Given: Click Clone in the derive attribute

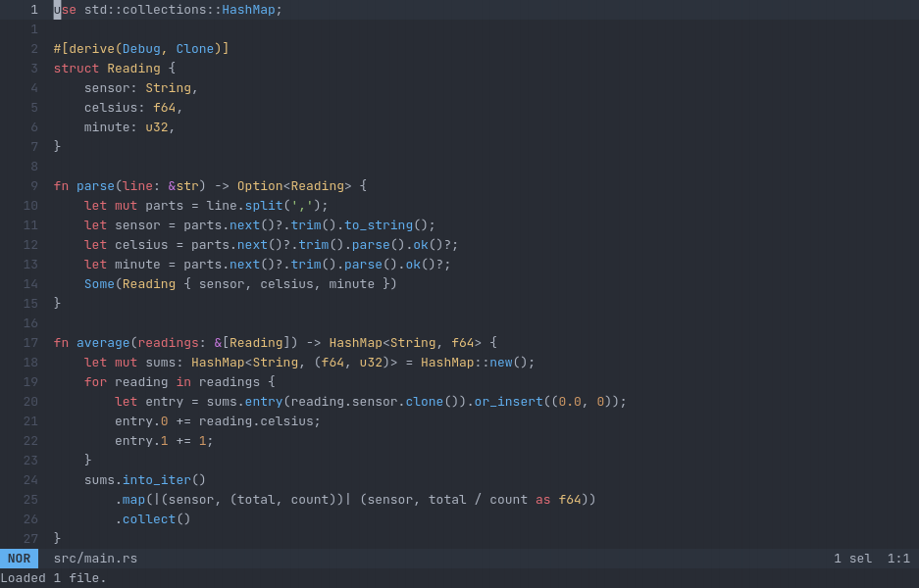Looking at the screenshot, I should click(x=195, y=49).
